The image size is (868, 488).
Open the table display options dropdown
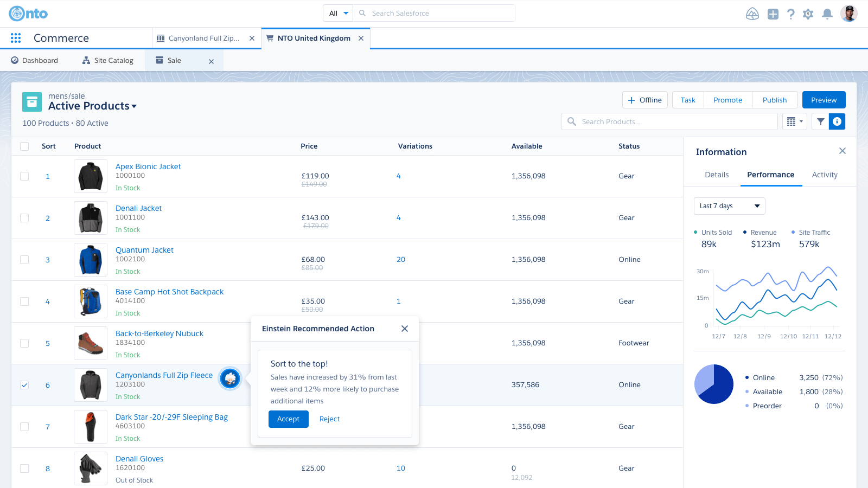tap(794, 121)
